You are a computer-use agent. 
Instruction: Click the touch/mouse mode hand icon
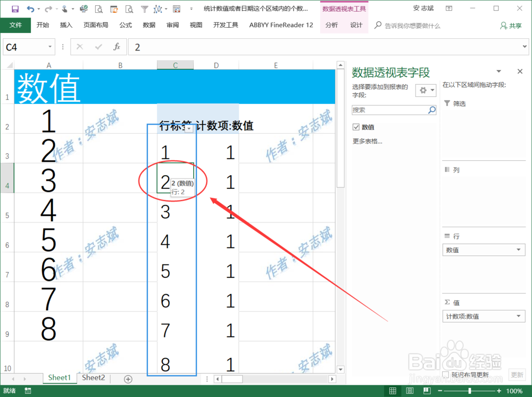tap(64, 9)
